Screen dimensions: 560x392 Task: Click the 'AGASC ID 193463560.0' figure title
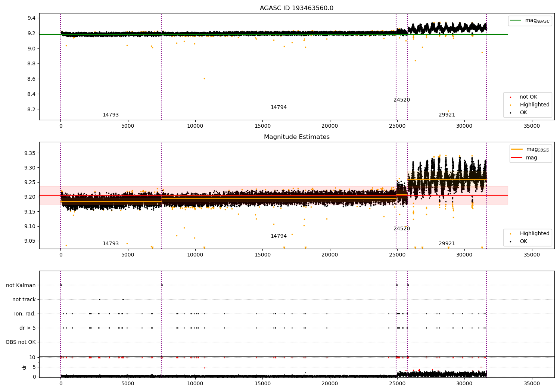click(296, 8)
